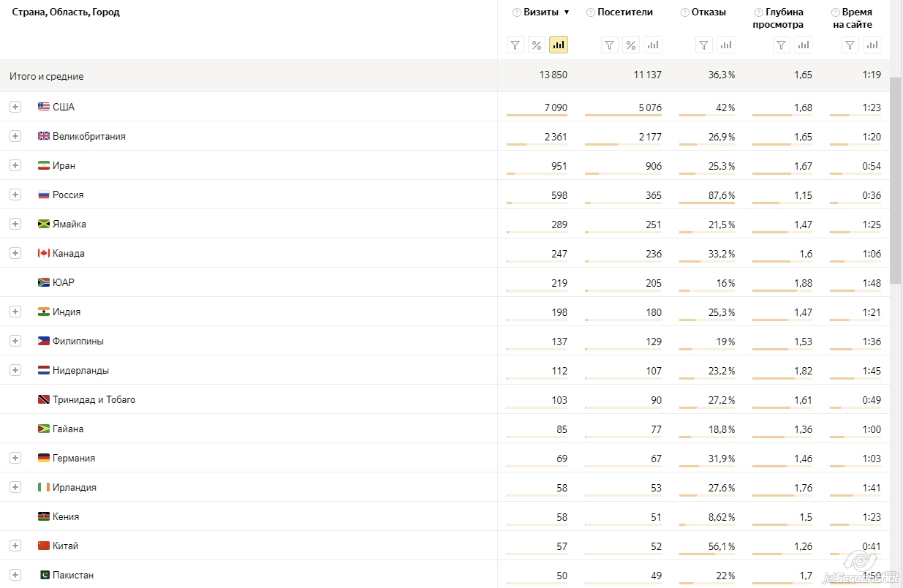Expand the США row

[15, 107]
